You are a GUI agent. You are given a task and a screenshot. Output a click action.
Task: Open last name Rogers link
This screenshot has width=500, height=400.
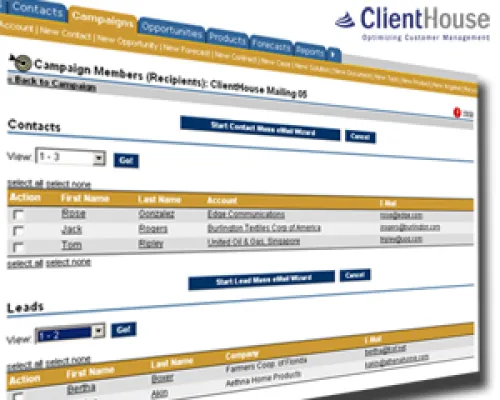[x=153, y=229]
